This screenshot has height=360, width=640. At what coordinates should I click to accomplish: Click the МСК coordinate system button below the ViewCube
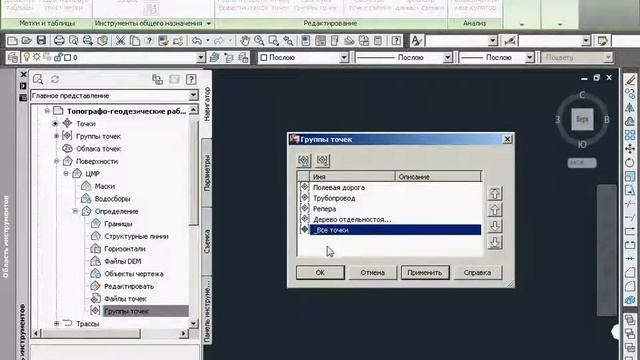[x=582, y=162]
